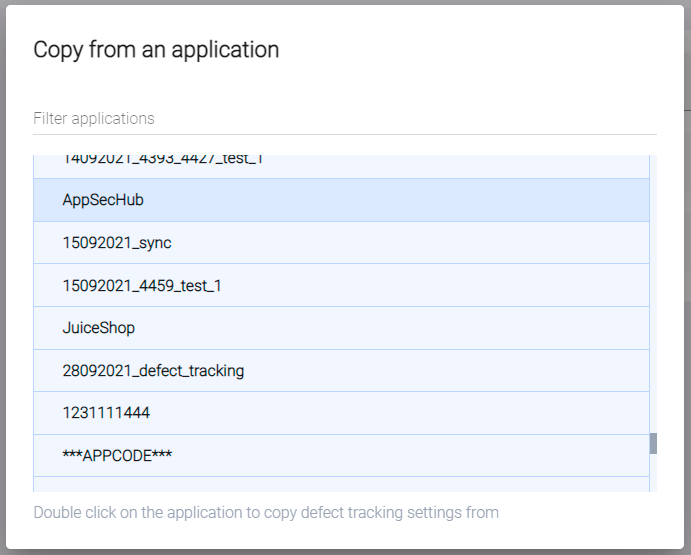This screenshot has width=691, height=555.
Task: Click the list's vertical scrollbar thumb
Action: (653, 443)
